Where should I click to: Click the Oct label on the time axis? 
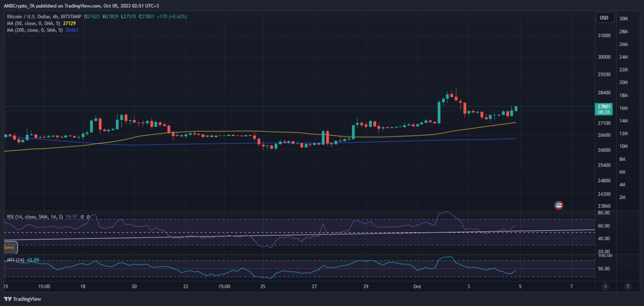point(417,287)
